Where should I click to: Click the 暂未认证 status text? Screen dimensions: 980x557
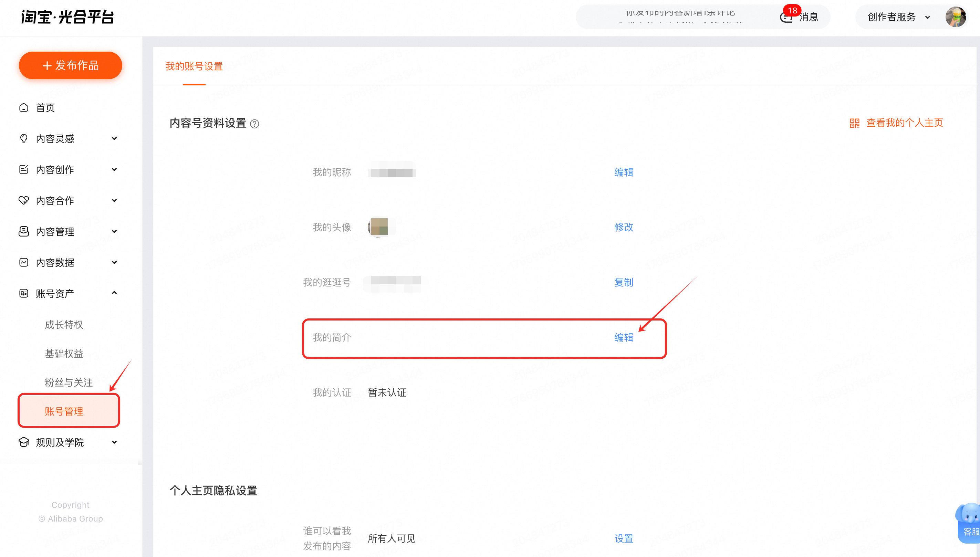coord(387,392)
